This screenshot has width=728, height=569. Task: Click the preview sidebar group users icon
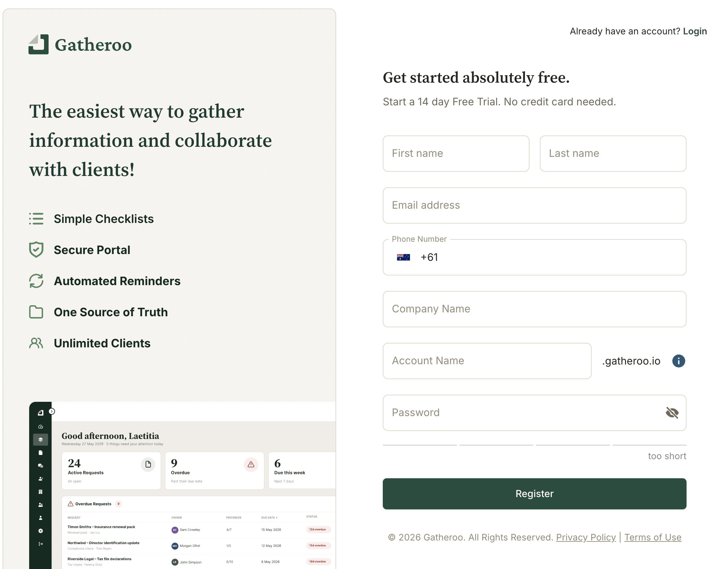point(41,505)
